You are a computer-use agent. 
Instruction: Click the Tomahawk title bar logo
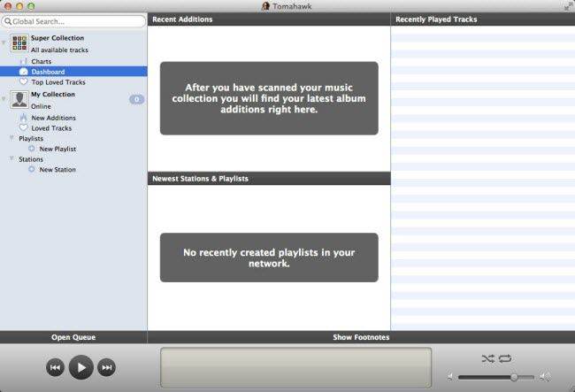266,6
